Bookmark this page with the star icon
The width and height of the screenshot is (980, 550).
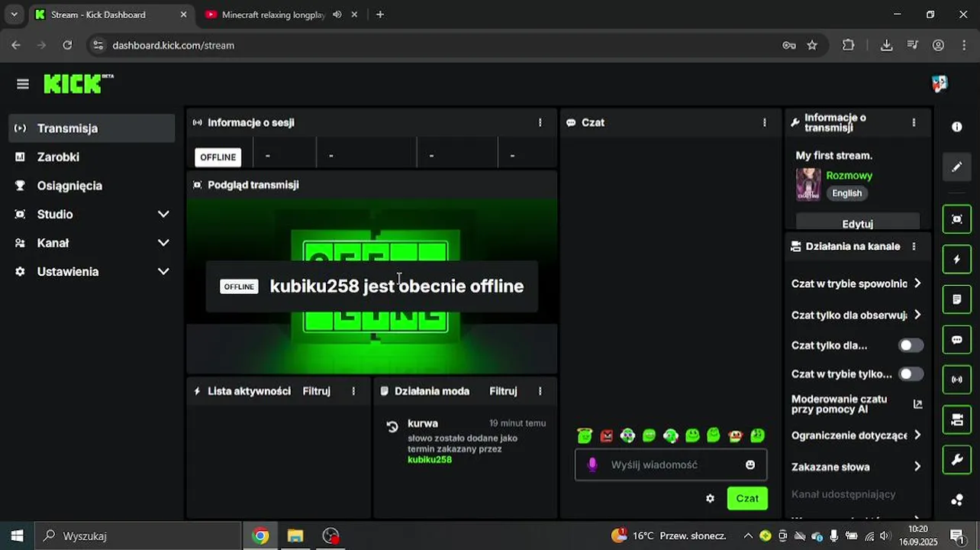[x=812, y=45]
